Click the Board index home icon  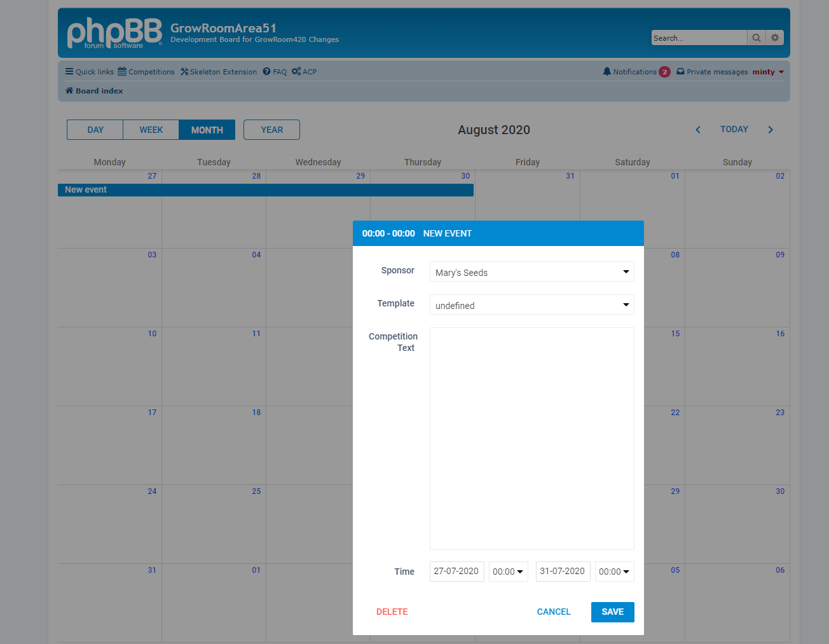coord(69,91)
